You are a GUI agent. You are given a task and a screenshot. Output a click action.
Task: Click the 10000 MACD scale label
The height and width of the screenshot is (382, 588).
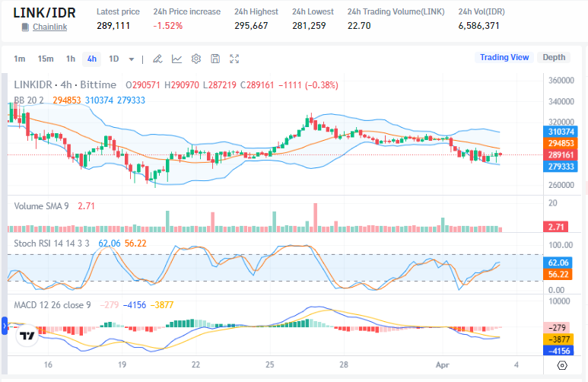[559, 301]
